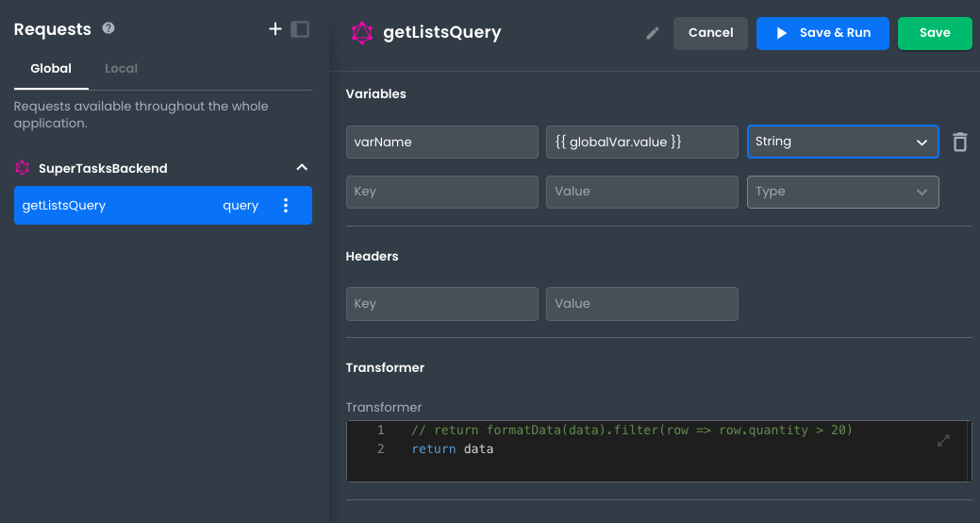Screen dimensions: 980x523
Task: Open the getListsQuery three-dot options menu
Action: click(287, 206)
